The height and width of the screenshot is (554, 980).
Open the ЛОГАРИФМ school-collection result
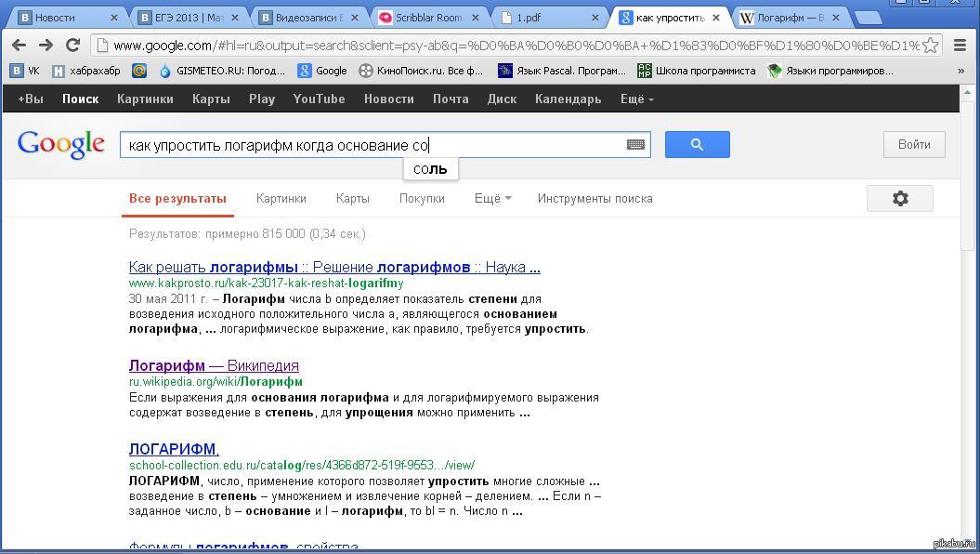(x=174, y=449)
